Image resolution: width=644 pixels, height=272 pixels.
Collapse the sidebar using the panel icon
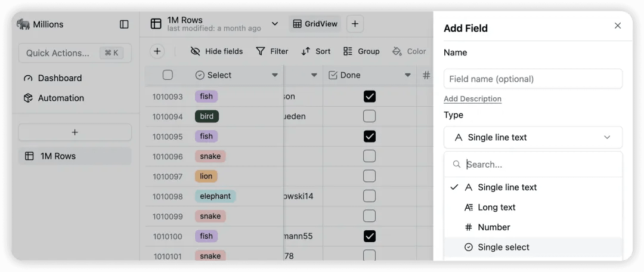pos(124,24)
